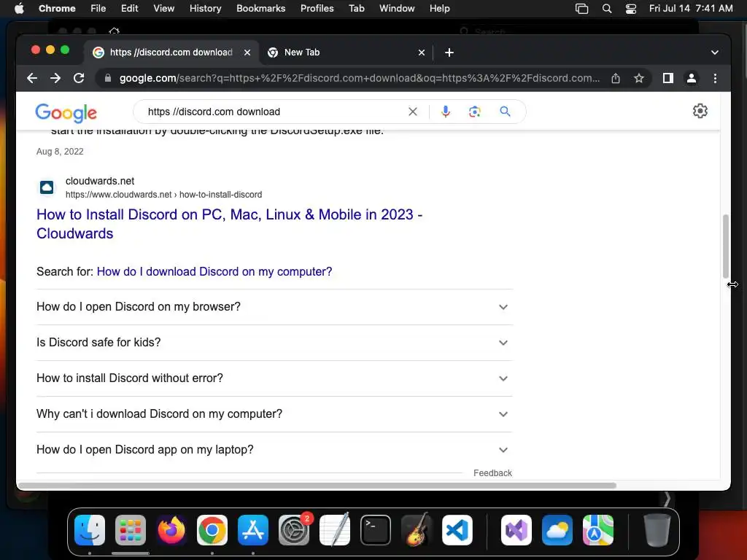Viewport: 747px width, 560px height.
Task: Expand "Why can't i download Discord" question
Action: 274,414
